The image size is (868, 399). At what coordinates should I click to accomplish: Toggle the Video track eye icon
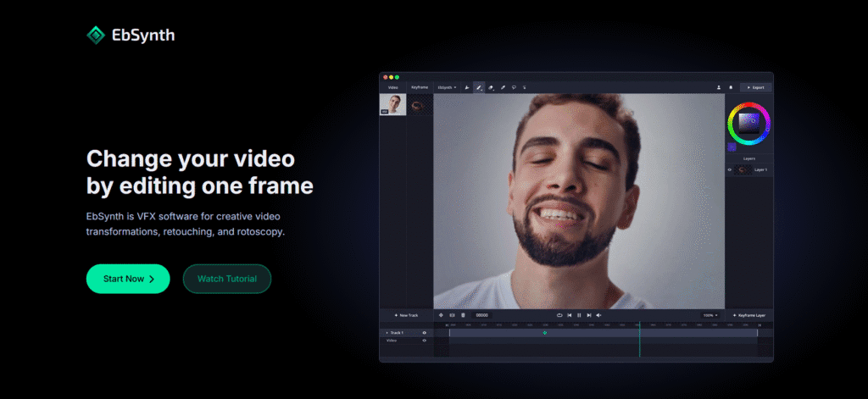click(424, 341)
